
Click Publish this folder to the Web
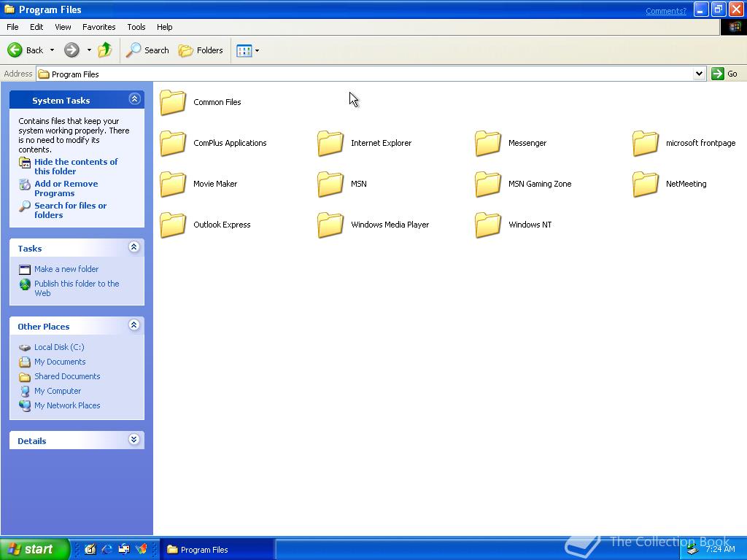(77, 288)
